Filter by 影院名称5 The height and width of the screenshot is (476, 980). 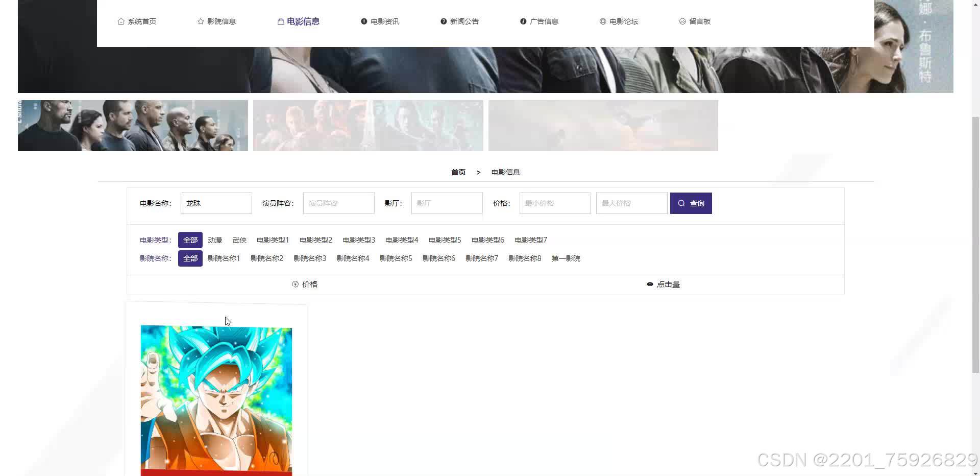tap(396, 258)
